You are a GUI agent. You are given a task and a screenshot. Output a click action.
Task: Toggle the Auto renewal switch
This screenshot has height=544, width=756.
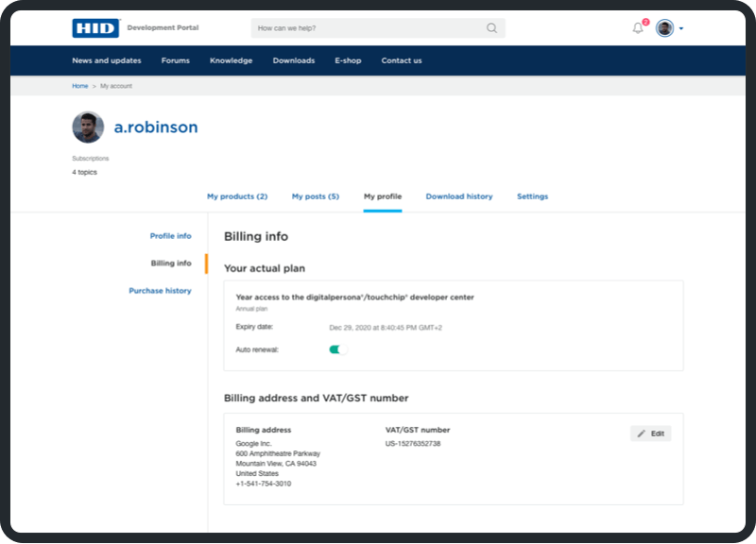[x=337, y=349]
